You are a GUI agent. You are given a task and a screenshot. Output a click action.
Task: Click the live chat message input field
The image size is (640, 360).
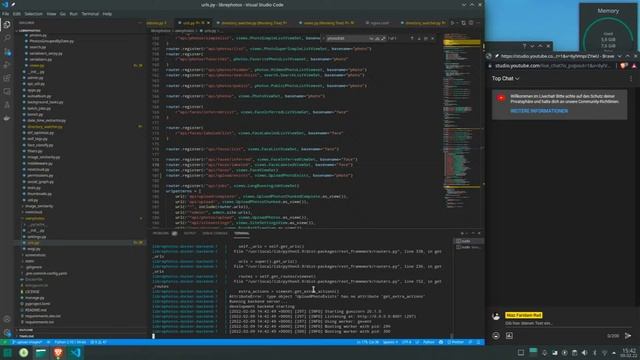pos(563,323)
